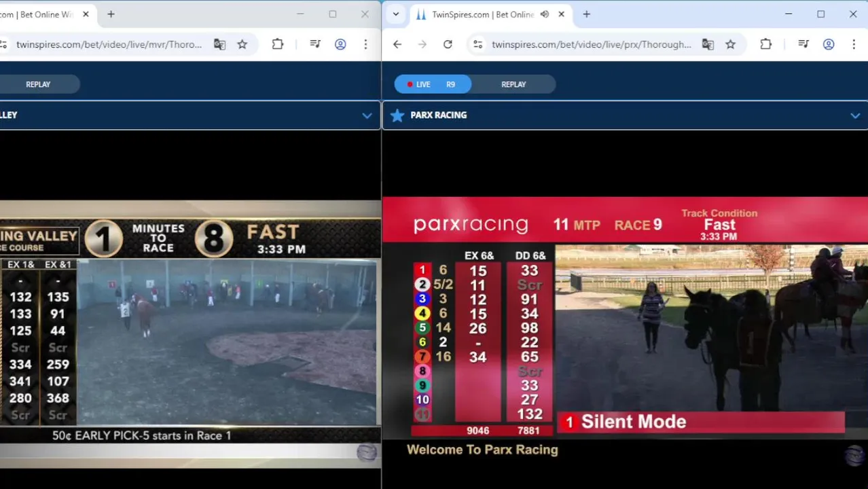Close the tab in left browser window
This screenshot has height=489, width=868.
pyautogui.click(x=86, y=14)
